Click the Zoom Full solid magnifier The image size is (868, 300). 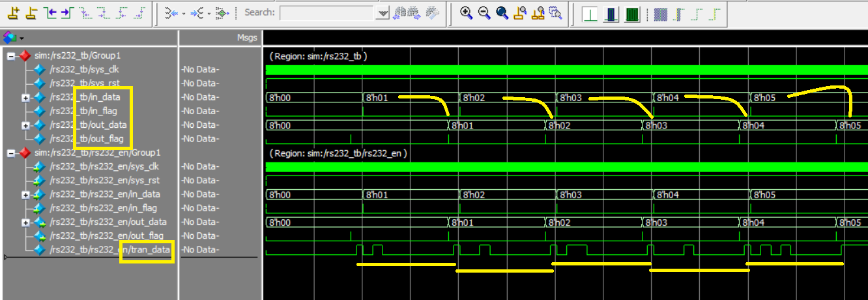click(x=502, y=12)
